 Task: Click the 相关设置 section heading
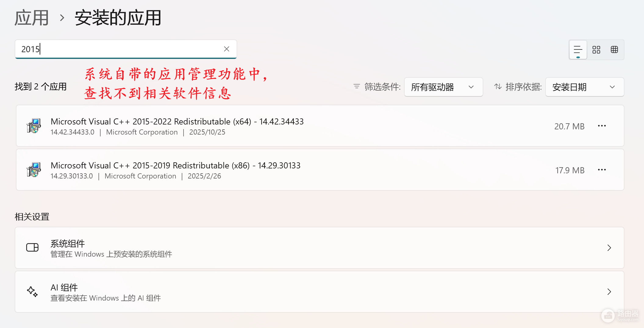point(32,217)
